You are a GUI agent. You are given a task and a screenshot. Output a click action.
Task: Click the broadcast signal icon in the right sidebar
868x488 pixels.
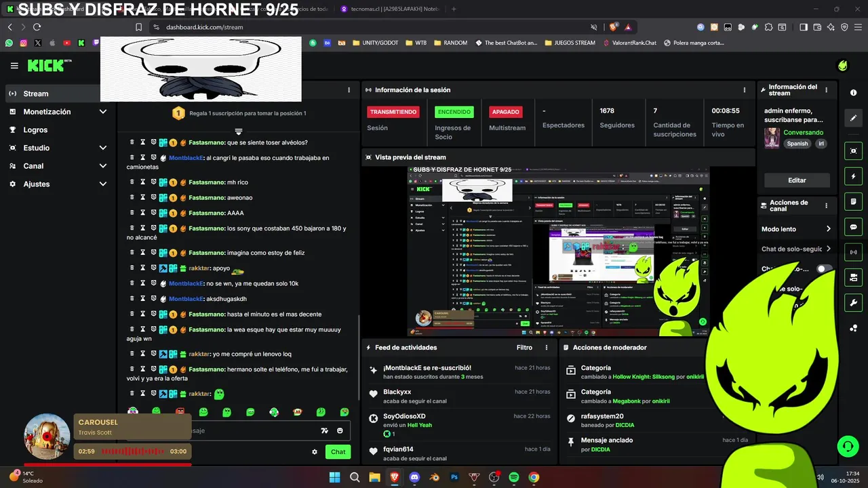[x=853, y=252]
